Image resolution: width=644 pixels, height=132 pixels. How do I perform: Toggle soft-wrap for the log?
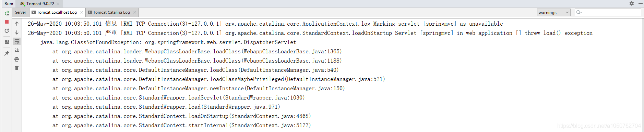(17, 41)
